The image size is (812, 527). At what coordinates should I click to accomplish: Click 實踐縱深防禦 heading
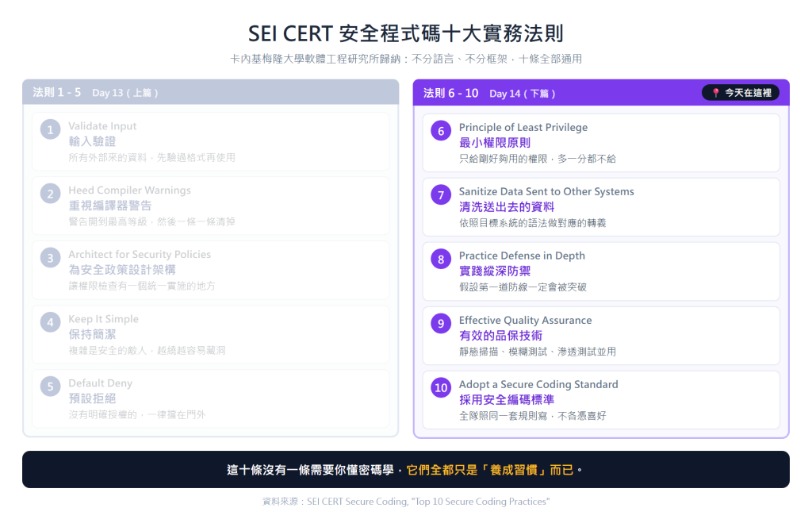pos(495,271)
